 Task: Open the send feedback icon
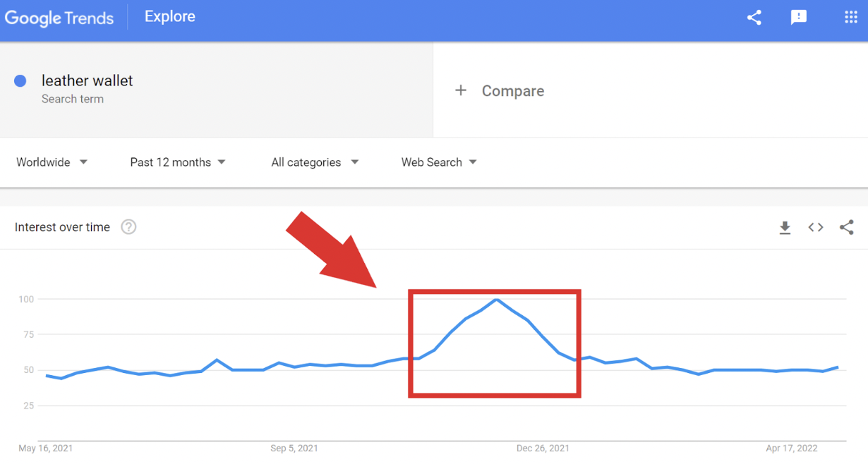799,18
